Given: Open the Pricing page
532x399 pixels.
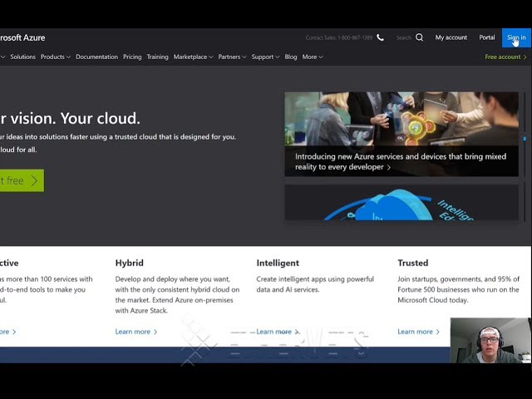Looking at the screenshot, I should pyautogui.click(x=132, y=57).
